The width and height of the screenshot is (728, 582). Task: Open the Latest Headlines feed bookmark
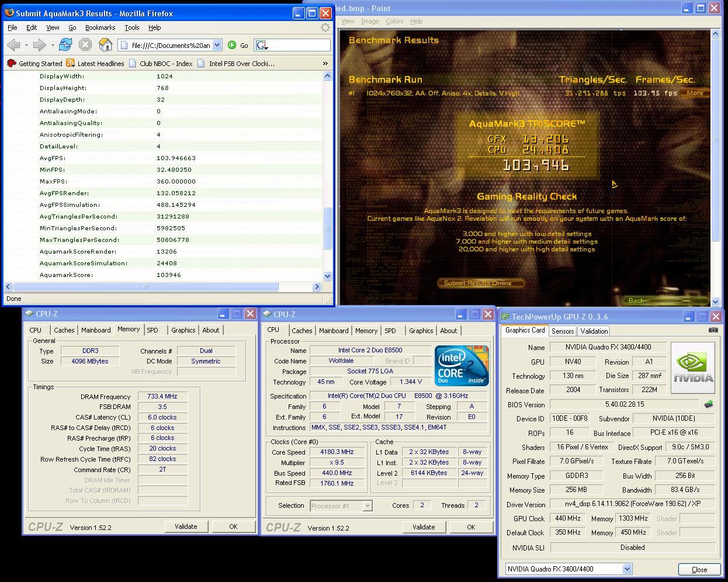pyautogui.click(x=95, y=63)
